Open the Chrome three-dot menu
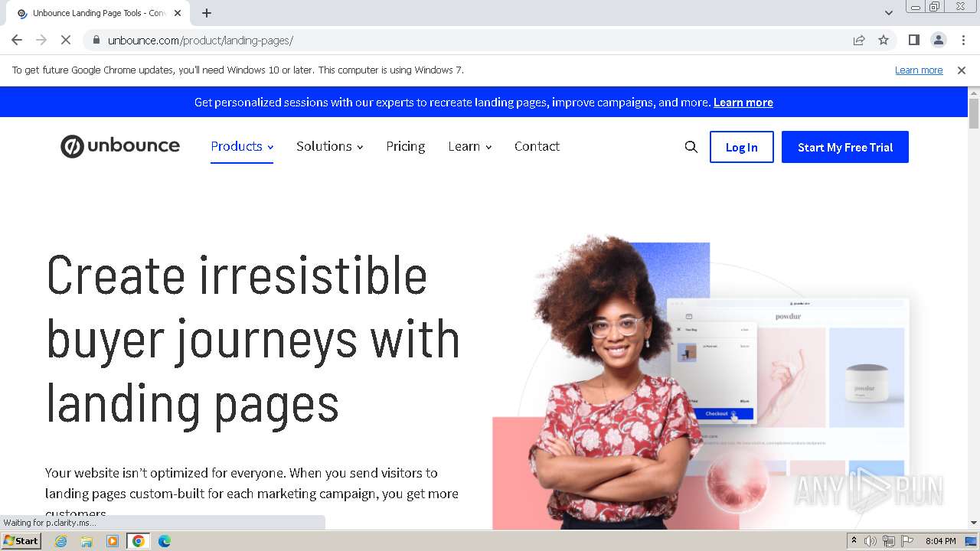The height and width of the screenshot is (551, 980). [963, 40]
